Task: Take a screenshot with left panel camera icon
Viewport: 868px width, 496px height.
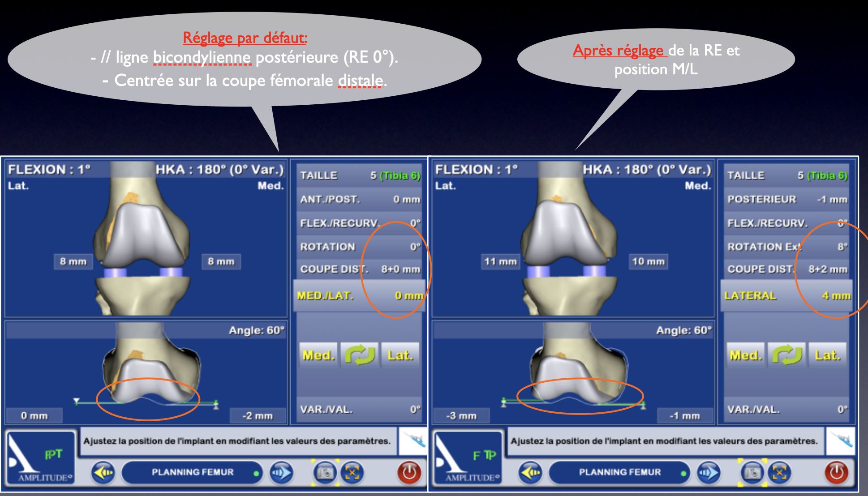Action: coord(325,473)
